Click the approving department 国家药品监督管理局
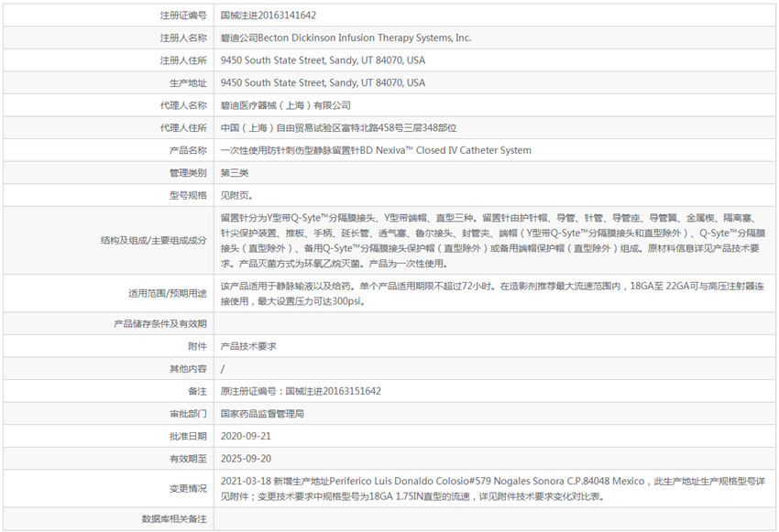The width and height of the screenshot is (779, 532). click(x=262, y=414)
